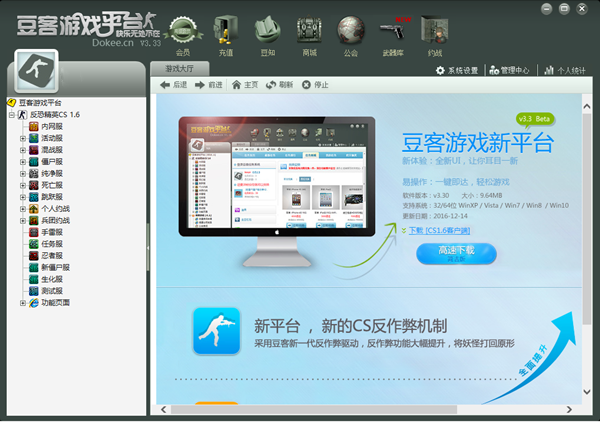Click the horizontal scrollbar right arrow
This screenshot has width=600, height=422.
pyautogui.click(x=569, y=409)
